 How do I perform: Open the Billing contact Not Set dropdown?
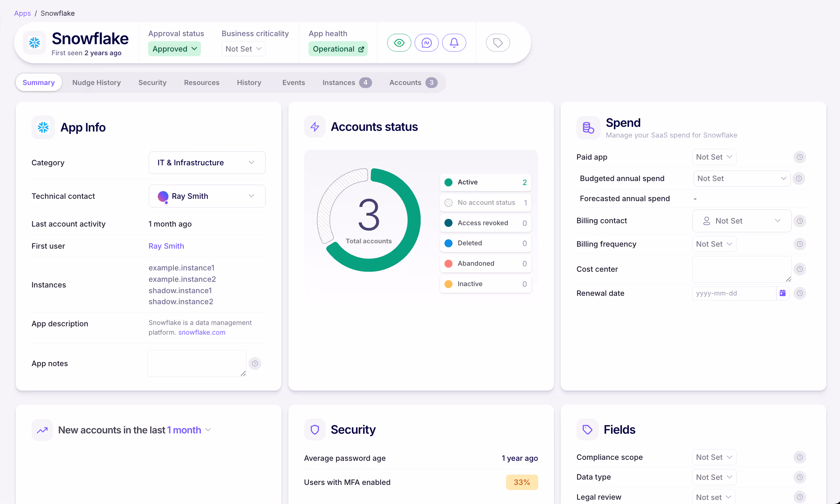(x=742, y=221)
